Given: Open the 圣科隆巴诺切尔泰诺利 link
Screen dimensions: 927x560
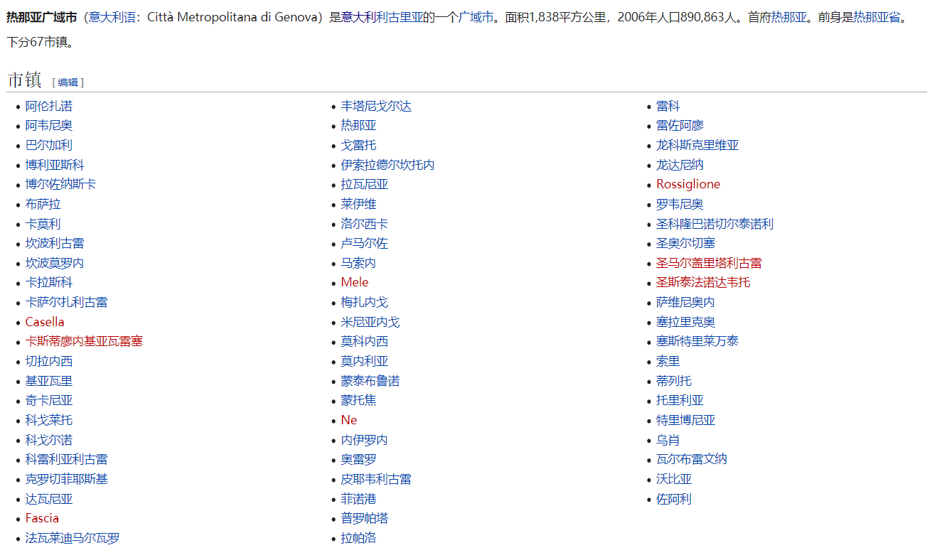Looking at the screenshot, I should (715, 224).
